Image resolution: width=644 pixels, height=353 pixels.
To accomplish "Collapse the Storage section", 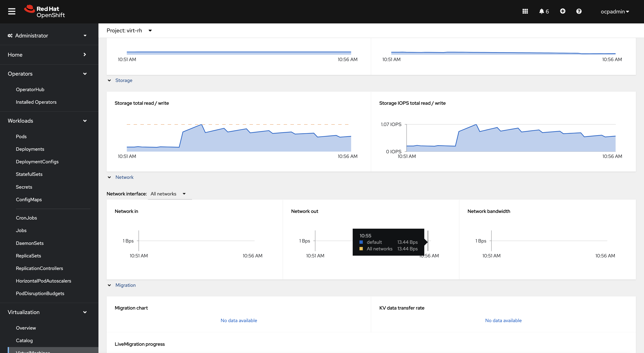I will click(109, 80).
